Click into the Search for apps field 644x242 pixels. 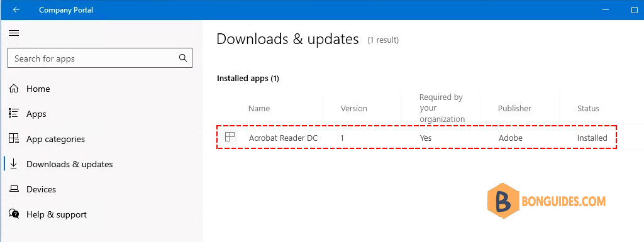tap(100, 58)
